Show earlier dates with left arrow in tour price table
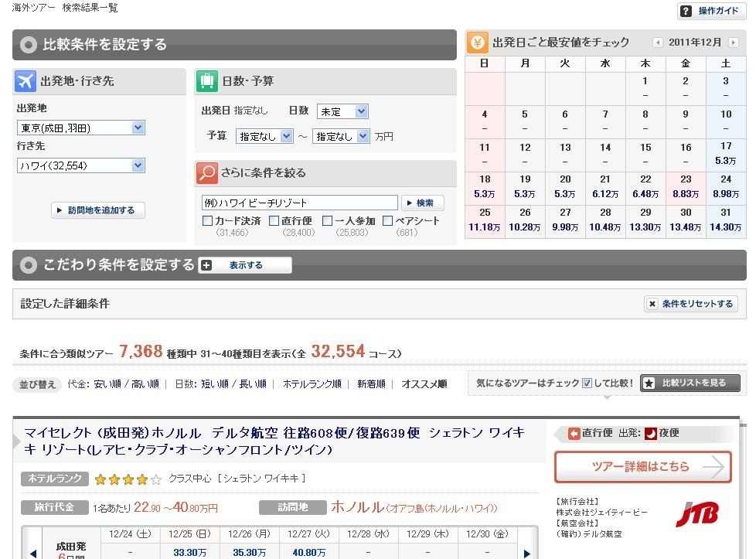 coord(32,554)
